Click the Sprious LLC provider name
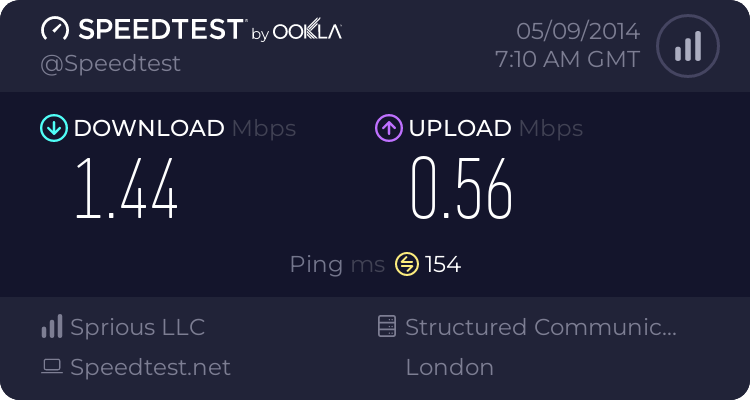This screenshot has width=750, height=400. point(137,327)
